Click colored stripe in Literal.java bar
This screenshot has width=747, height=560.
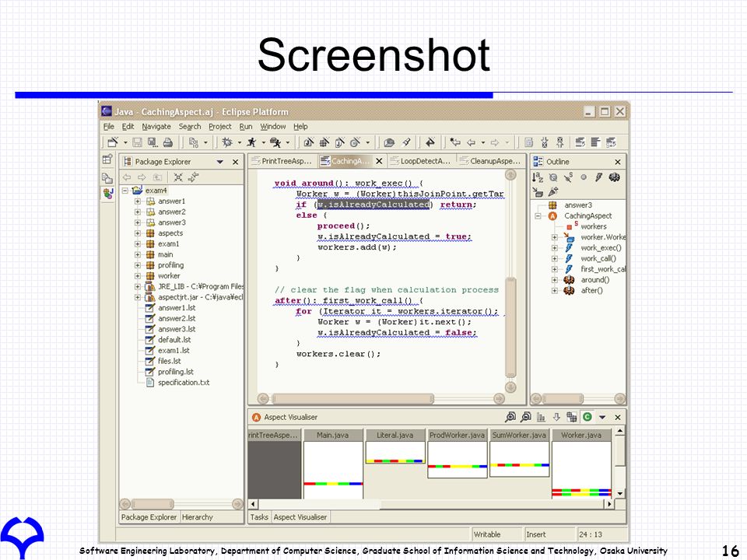[x=395, y=461]
